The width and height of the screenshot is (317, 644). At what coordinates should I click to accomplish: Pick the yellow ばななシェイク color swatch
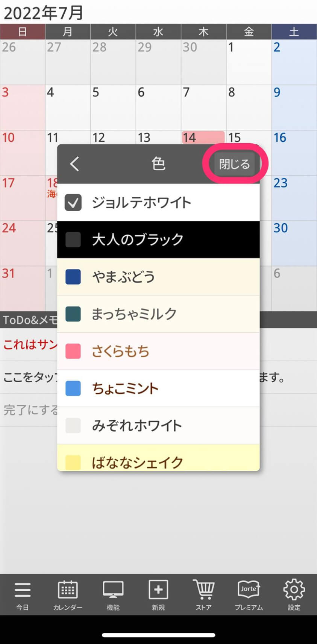(x=73, y=462)
